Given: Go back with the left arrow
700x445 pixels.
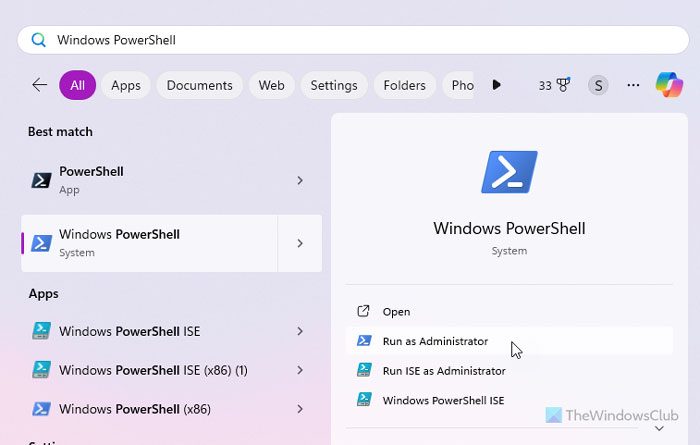Looking at the screenshot, I should click(39, 85).
